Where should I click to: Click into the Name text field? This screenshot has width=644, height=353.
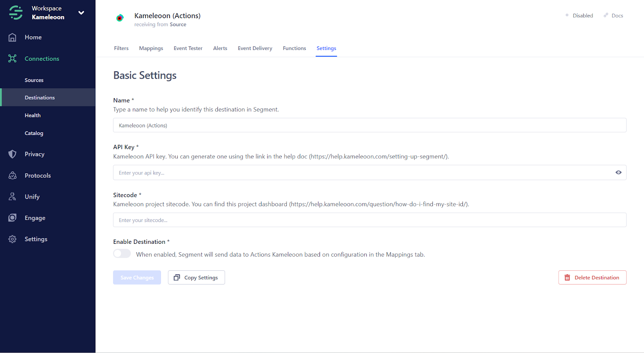[369, 125]
